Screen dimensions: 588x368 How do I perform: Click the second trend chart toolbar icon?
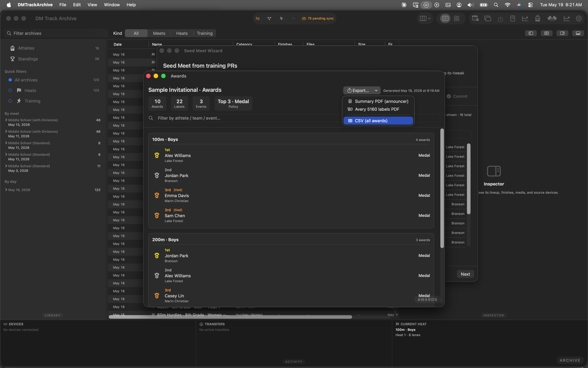[x=567, y=19]
